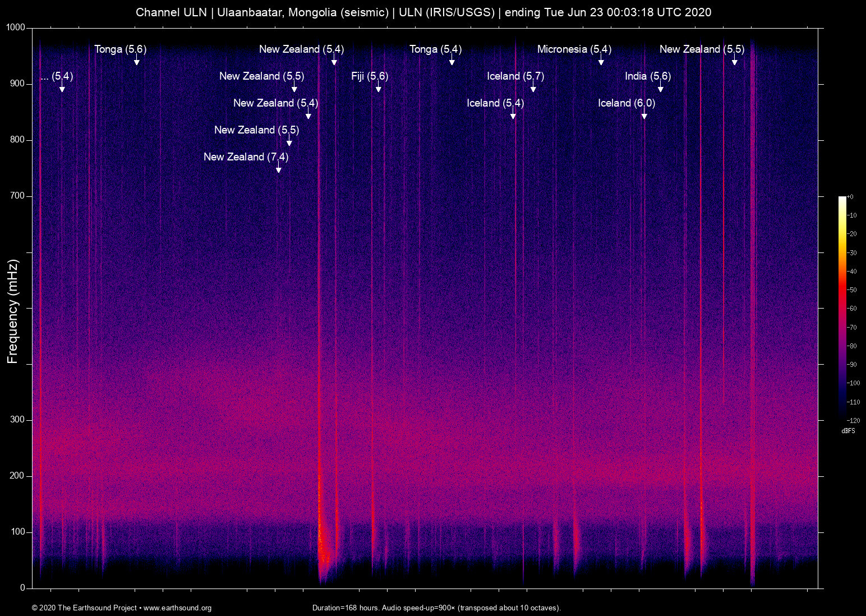Select the truncated ... (5.4) event label
866x616 pixels.
pos(56,77)
